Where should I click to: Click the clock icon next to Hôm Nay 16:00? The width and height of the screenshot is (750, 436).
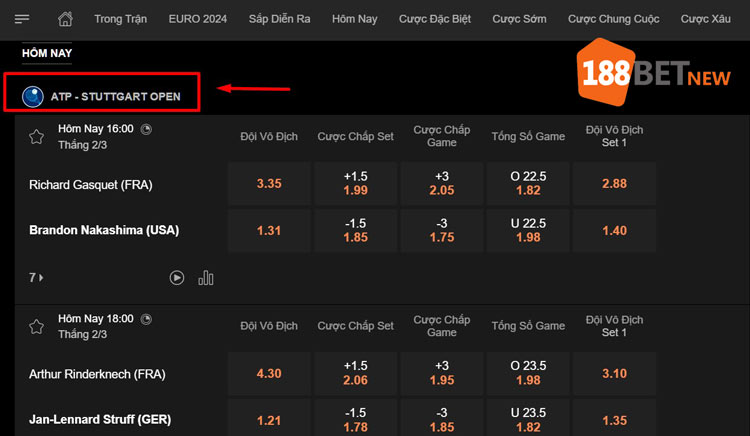(146, 129)
